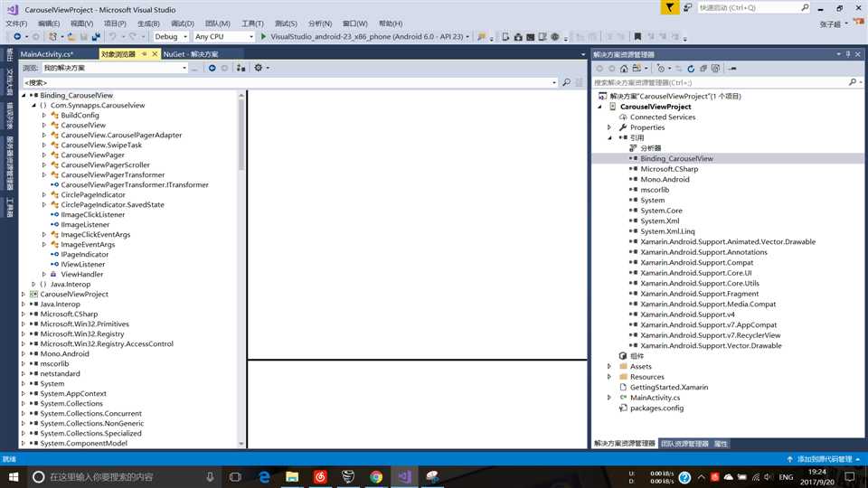Collapse the Com.Synnapps.Carouselview namespace
This screenshot has height=488, width=868.
(x=33, y=105)
